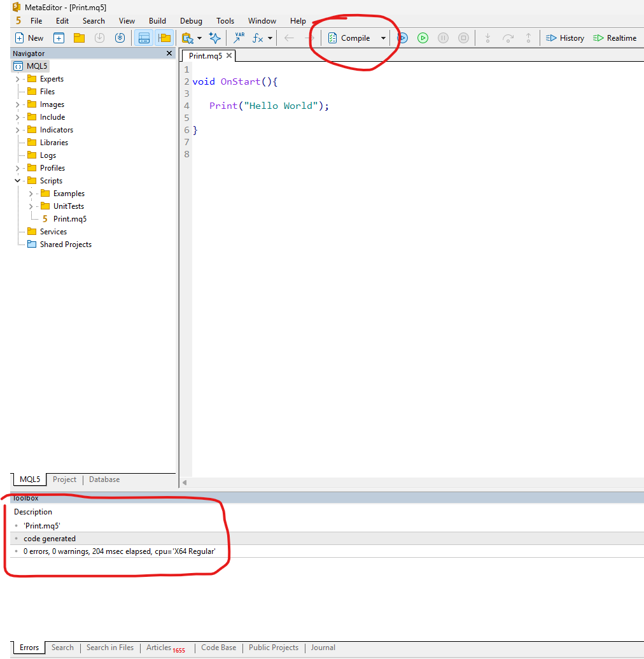Open the Tools menu

point(225,20)
